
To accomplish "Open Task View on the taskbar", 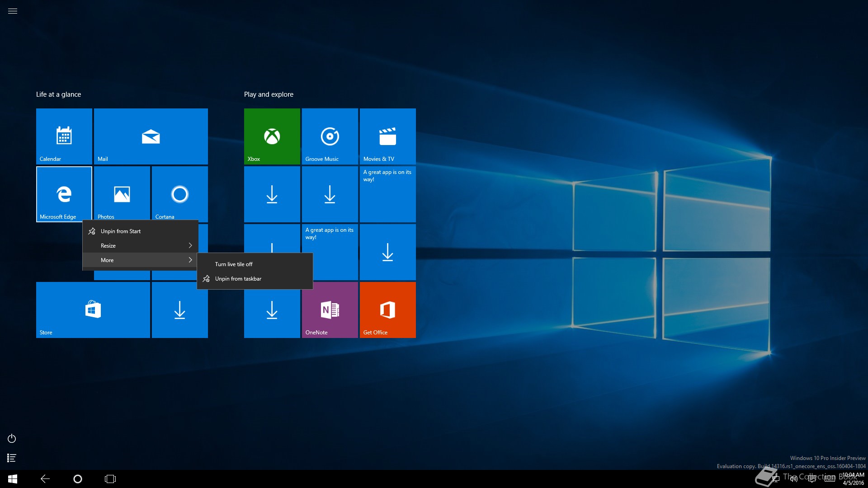I will tap(110, 479).
